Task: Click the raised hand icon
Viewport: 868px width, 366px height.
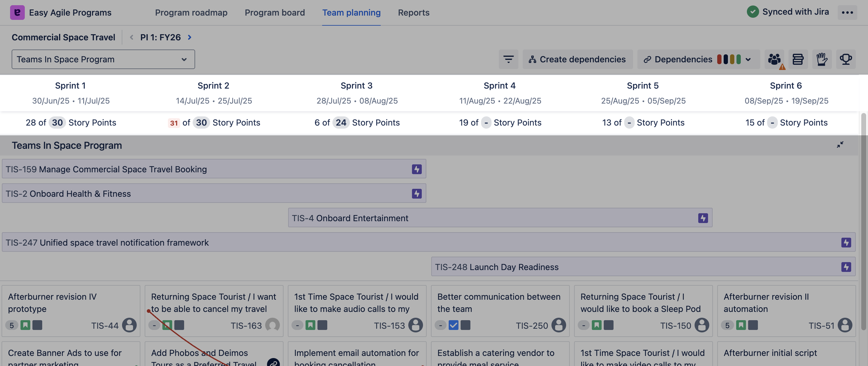Action: pos(822,59)
